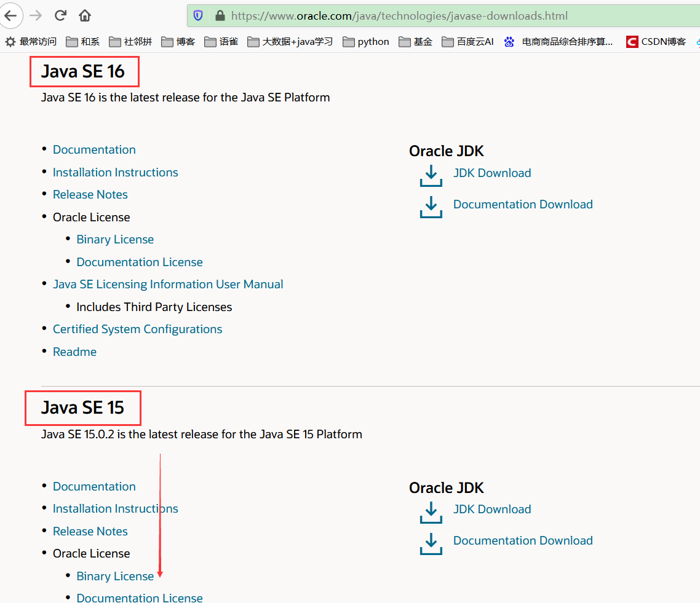Open Java SE Licensing Information User Manual link
This screenshot has width=700, height=603.
pyautogui.click(x=168, y=284)
